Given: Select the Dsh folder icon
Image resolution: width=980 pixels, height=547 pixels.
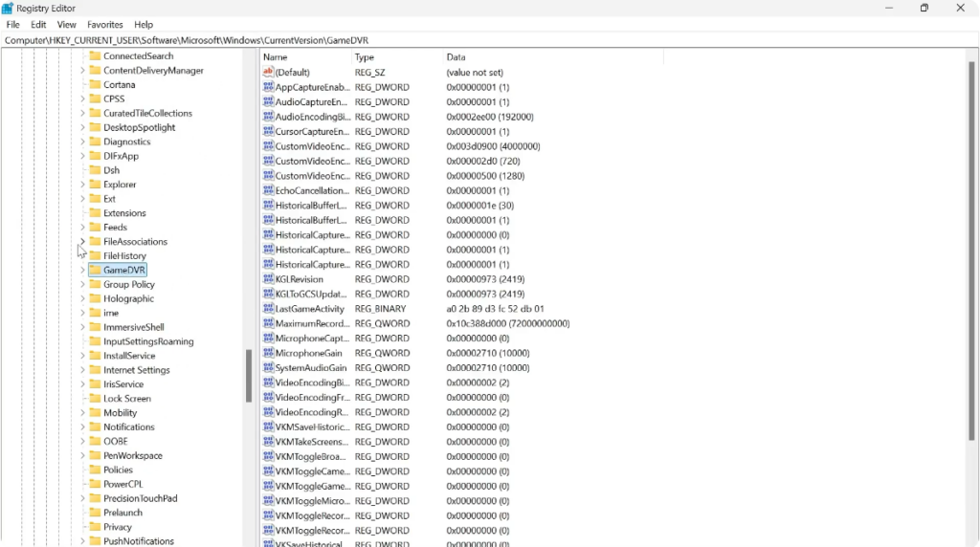Looking at the screenshot, I should click(x=95, y=170).
